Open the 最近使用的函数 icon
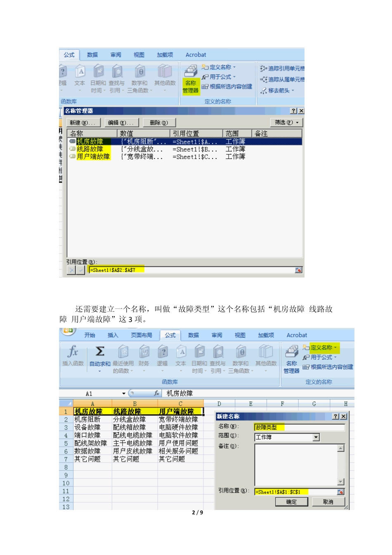This screenshot has height=555, width=392. tap(123, 351)
